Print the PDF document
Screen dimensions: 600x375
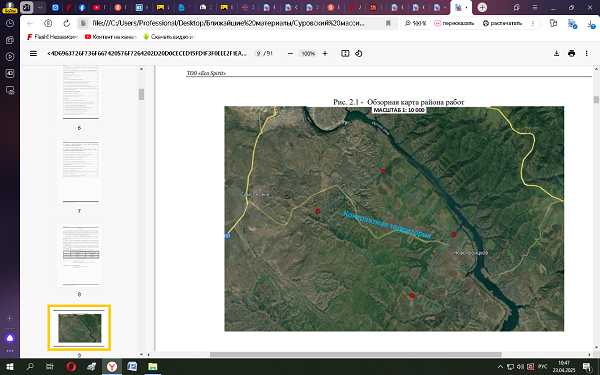click(x=571, y=54)
